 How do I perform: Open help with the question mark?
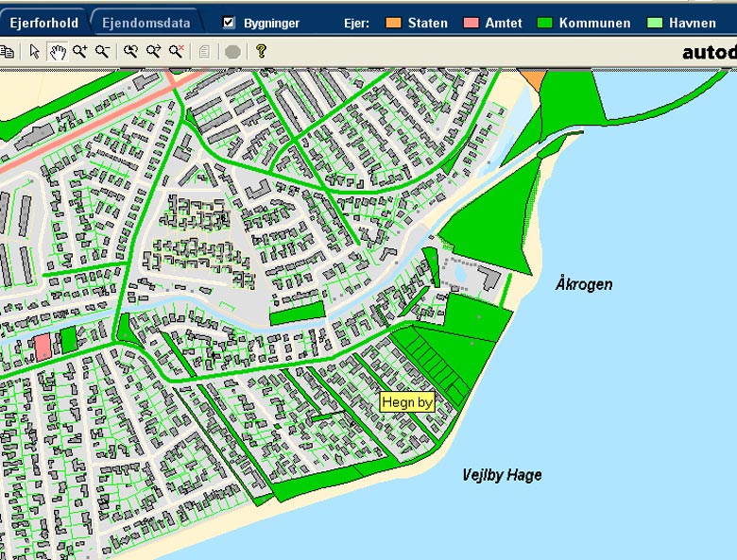click(x=262, y=51)
